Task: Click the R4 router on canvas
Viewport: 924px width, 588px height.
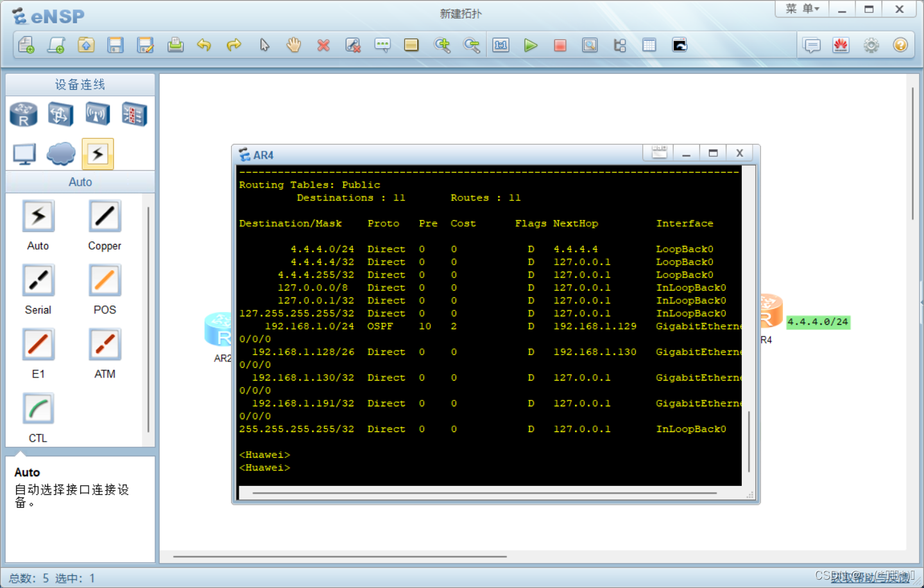Action: pyautogui.click(x=770, y=311)
